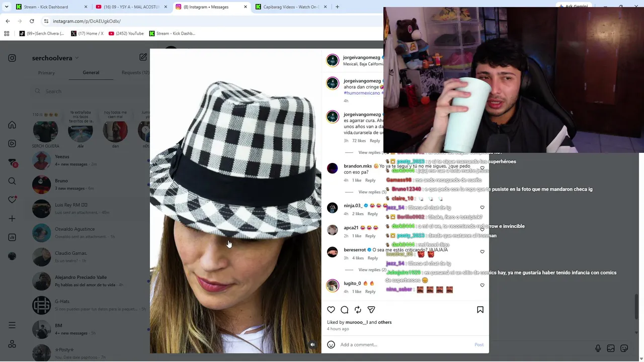Open Home / X bookmark
644x362 pixels.
(87, 34)
